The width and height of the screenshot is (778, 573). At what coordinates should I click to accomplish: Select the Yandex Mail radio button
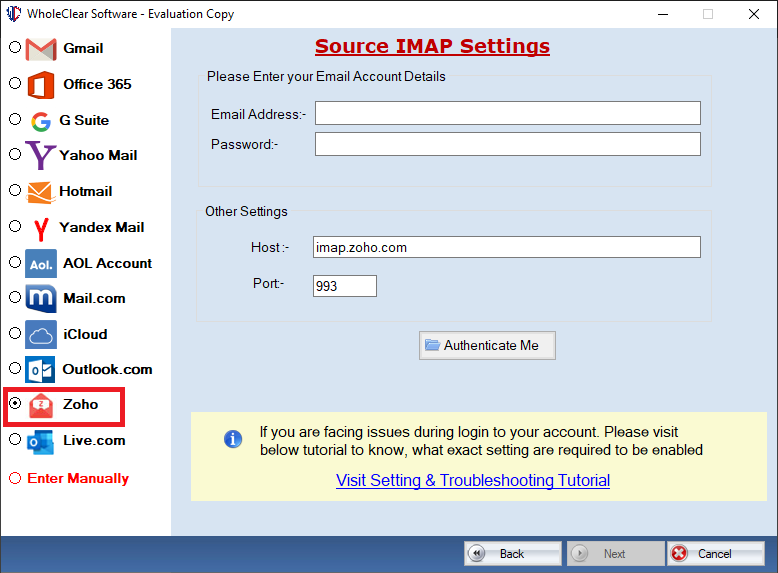(x=15, y=226)
